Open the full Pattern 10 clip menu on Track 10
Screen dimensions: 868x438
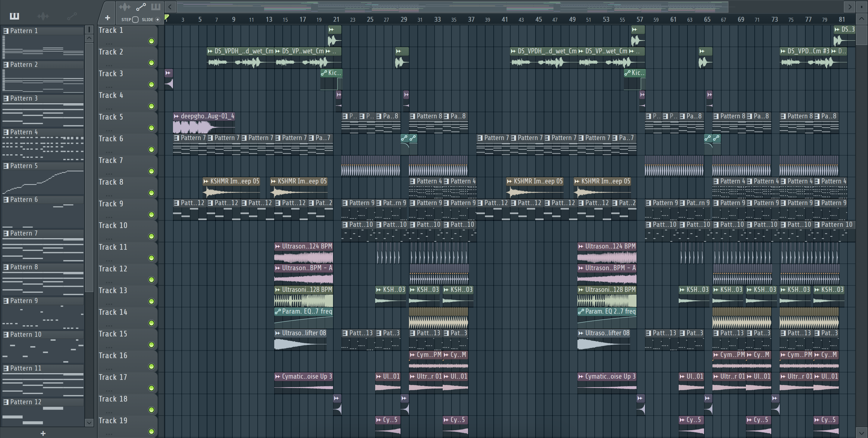coord(817,224)
